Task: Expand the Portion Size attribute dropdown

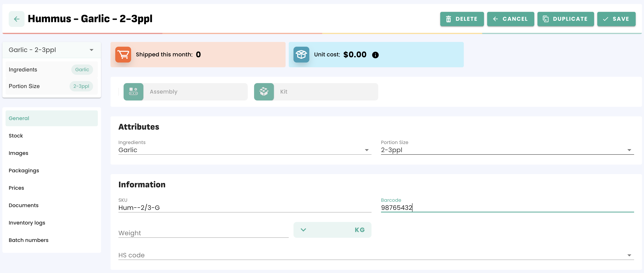Action: [507, 150]
